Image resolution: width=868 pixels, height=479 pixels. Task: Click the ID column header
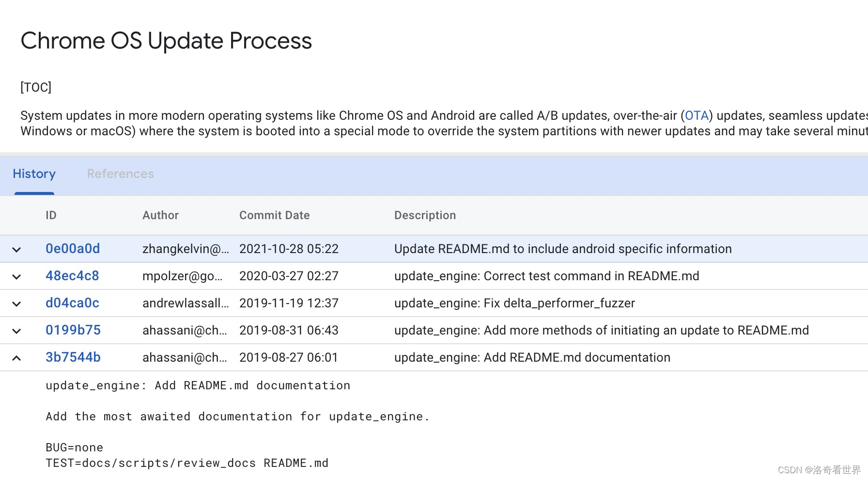51,215
